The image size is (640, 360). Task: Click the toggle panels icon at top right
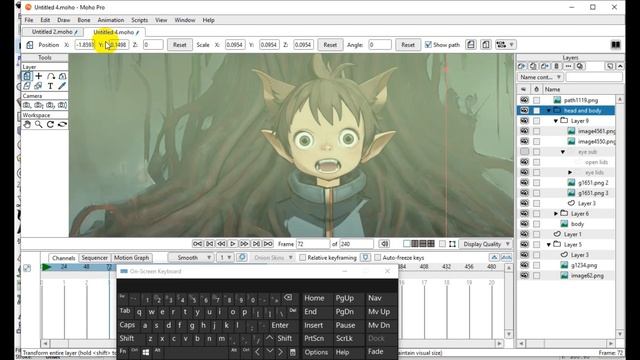pos(616,44)
